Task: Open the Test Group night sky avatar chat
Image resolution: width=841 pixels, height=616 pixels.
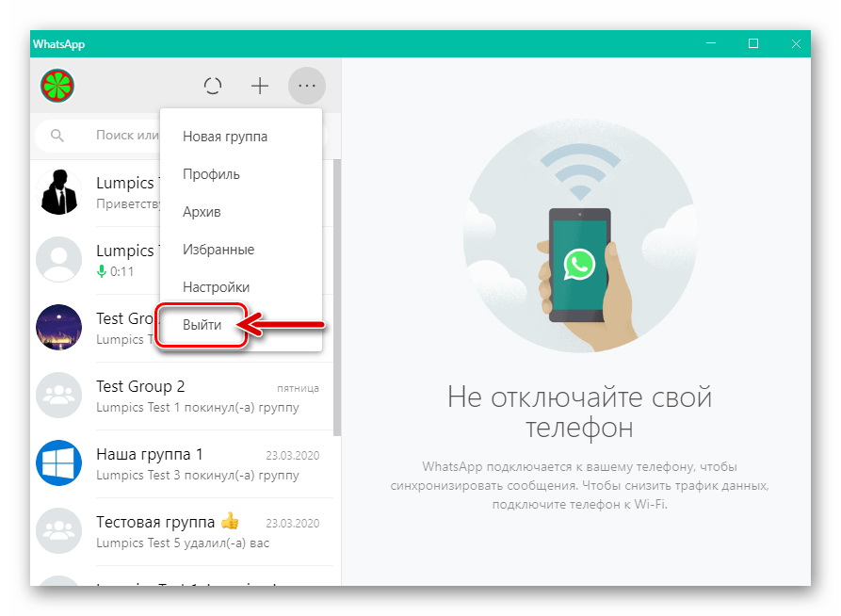Action: 59,328
